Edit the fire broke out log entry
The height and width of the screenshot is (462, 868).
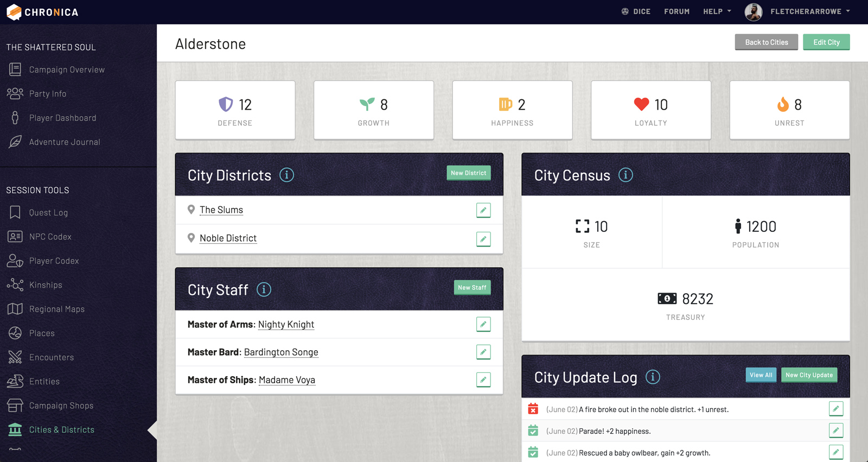[835, 409]
